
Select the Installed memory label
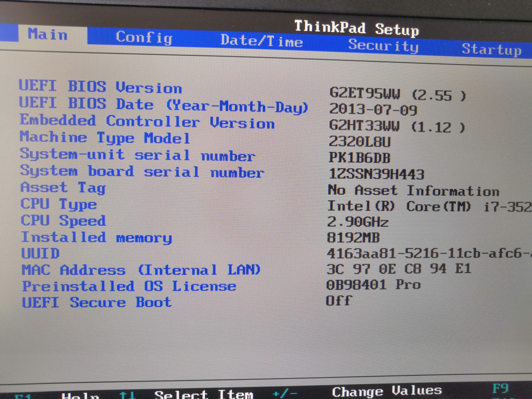[97, 238]
